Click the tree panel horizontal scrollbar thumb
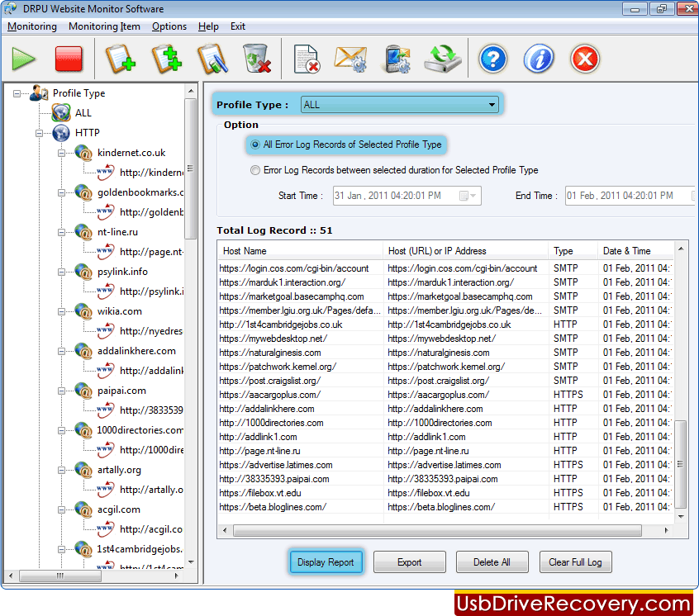 pos(60,576)
